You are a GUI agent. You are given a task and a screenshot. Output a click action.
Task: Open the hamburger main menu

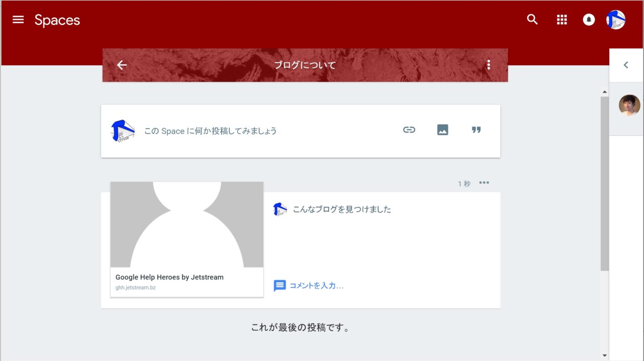coord(18,20)
